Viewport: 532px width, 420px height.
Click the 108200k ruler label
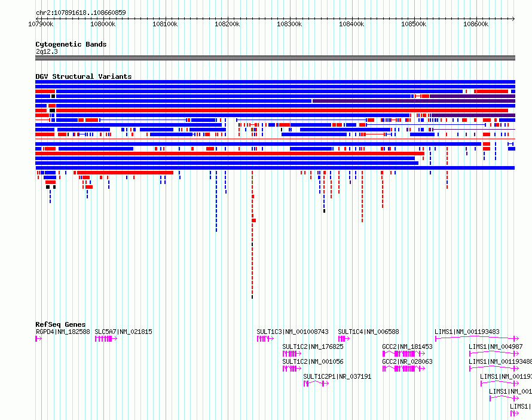[x=227, y=24]
